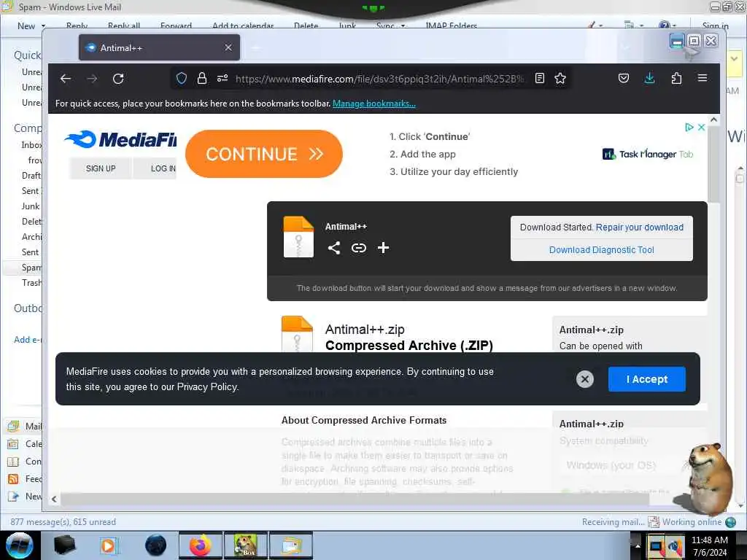Expand the New dropdown arrow in Mail
The image size is (747, 560).
point(43,26)
